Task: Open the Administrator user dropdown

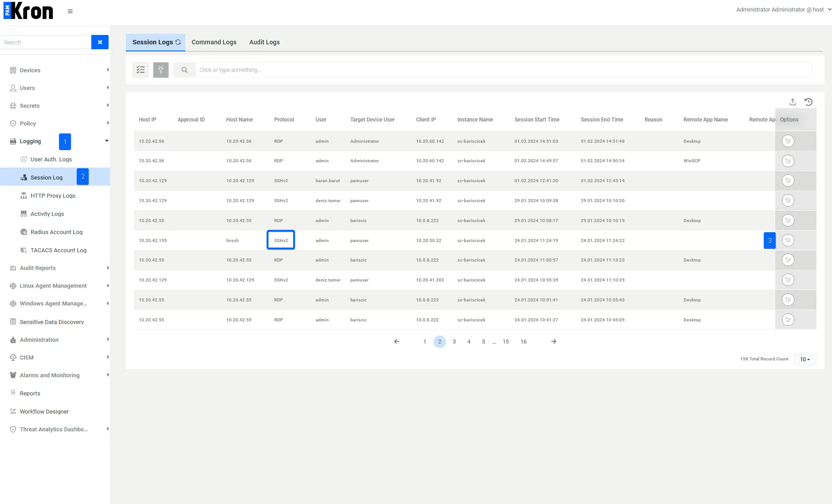Action: (x=783, y=9)
